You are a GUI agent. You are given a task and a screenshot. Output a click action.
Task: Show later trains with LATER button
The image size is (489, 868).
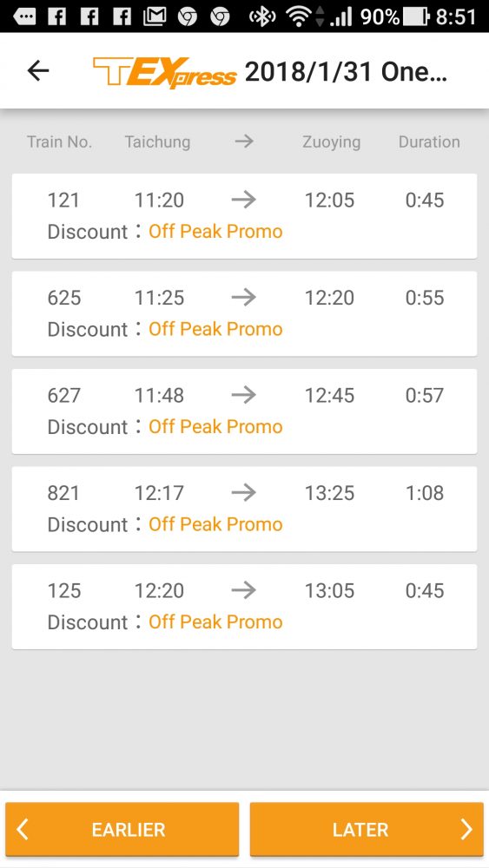tap(367, 829)
